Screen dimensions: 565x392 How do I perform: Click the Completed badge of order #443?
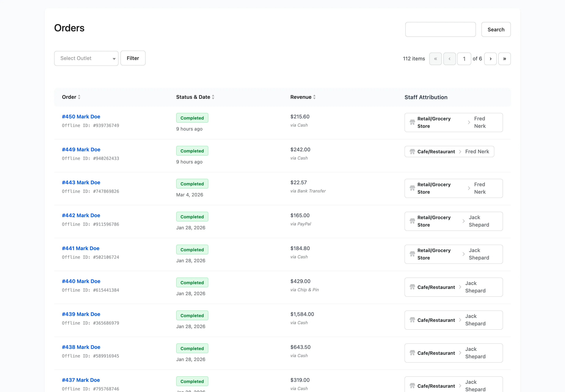tap(192, 184)
